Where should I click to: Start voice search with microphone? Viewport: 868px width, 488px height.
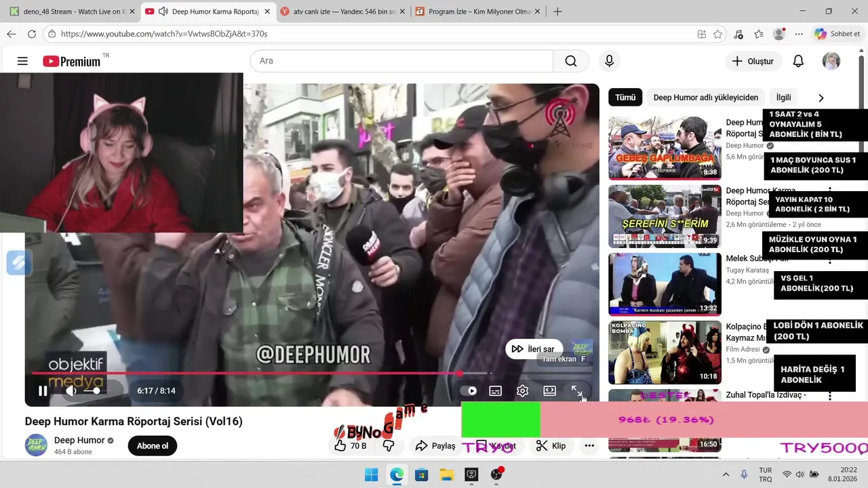coord(609,61)
